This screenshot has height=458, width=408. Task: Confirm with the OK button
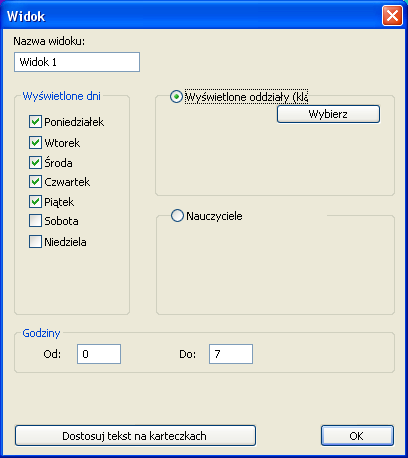[x=357, y=436]
